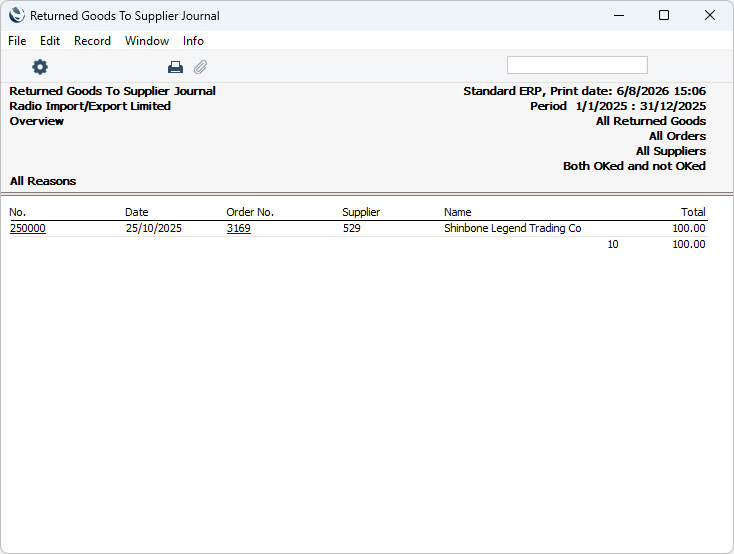Viewport: 734px width, 554px height.
Task: Close the Returned Goods To Supplier Journal window
Action: tap(710, 15)
